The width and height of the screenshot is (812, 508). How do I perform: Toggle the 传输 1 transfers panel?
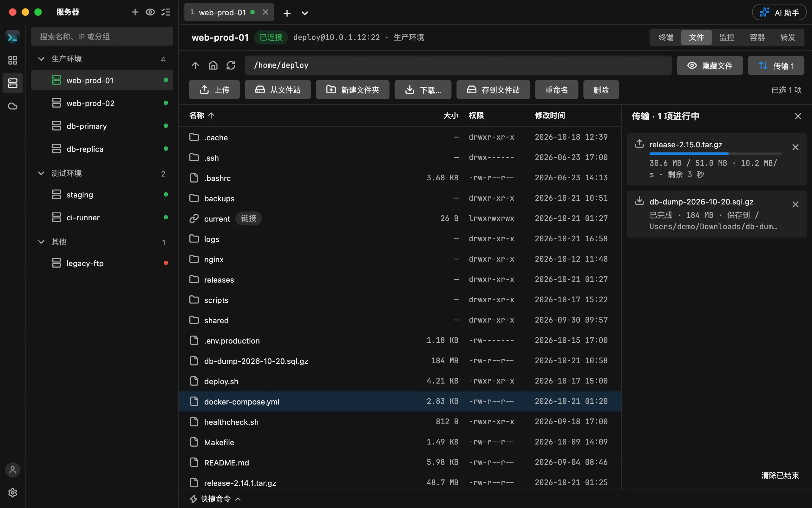pos(776,65)
